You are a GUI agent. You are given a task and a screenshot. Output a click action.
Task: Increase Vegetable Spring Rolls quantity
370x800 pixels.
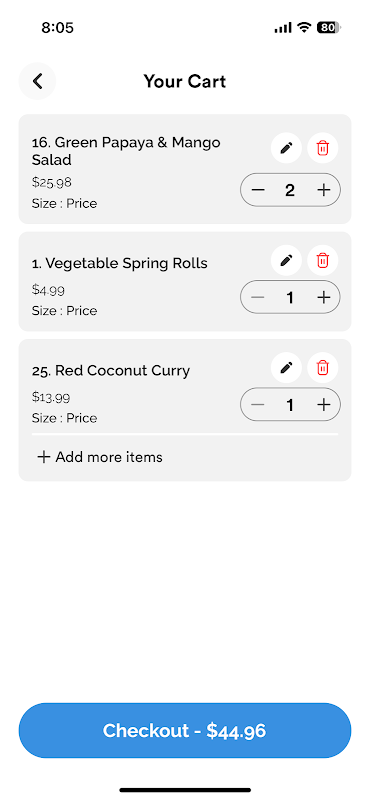tap(324, 297)
